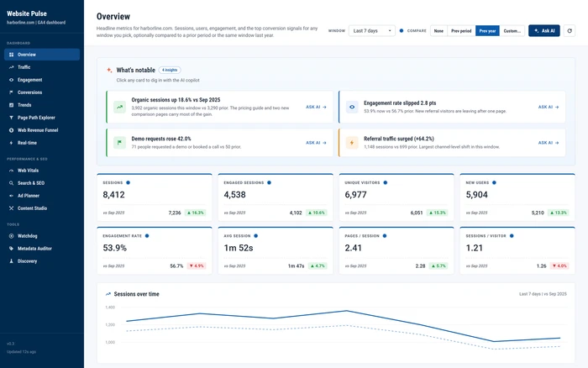This screenshot has height=368, width=588.
Task: Click the dashed comparison line in chart
Action: coord(347,326)
